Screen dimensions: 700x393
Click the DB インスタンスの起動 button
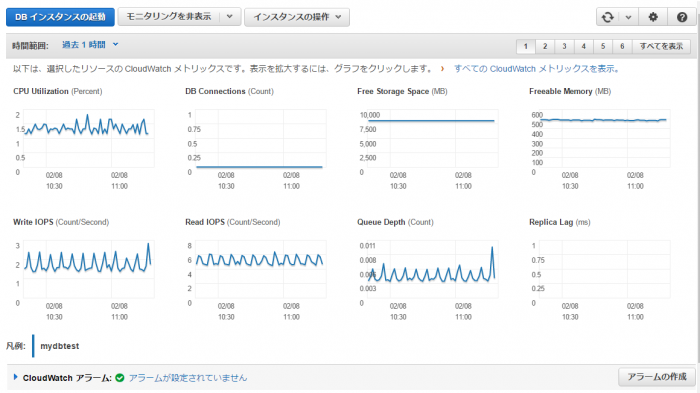(x=60, y=17)
